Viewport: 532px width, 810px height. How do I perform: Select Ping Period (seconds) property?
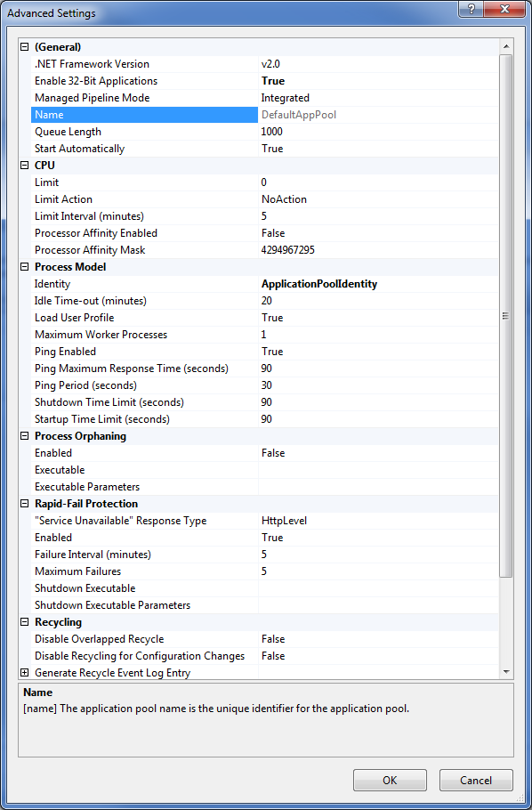(x=145, y=385)
